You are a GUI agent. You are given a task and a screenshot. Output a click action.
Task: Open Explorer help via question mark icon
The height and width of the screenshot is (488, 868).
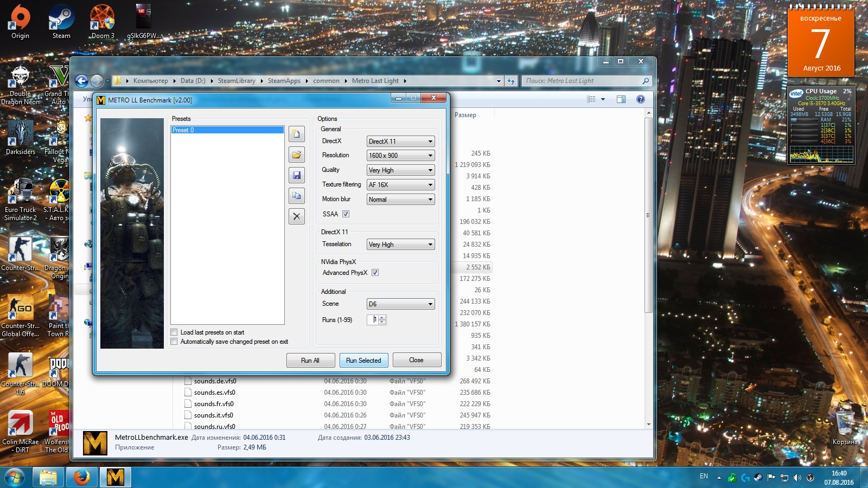641,99
